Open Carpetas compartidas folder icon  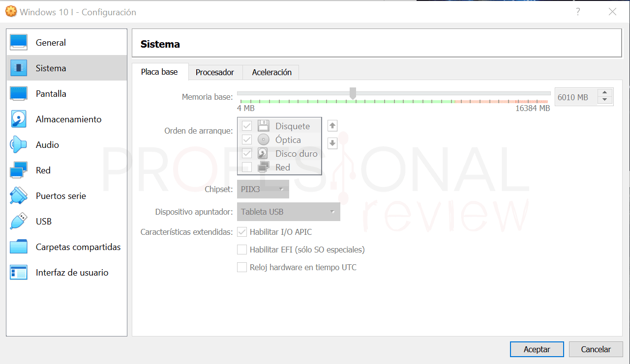tap(19, 247)
